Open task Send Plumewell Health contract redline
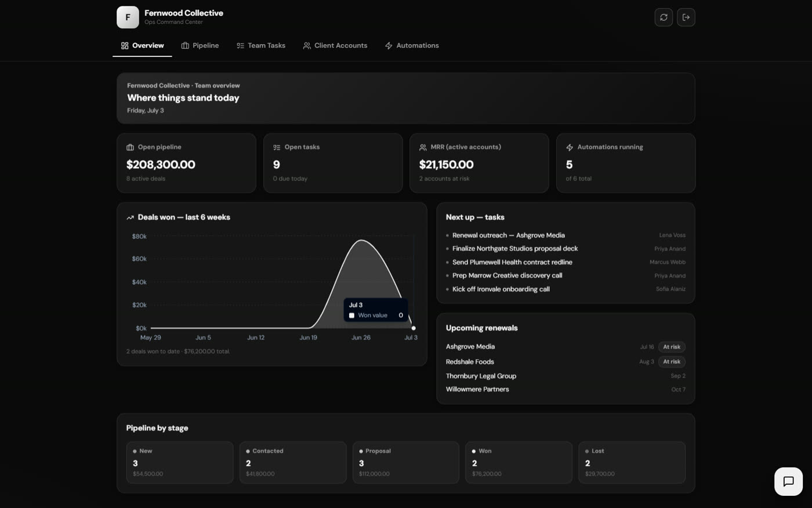 tap(512, 262)
